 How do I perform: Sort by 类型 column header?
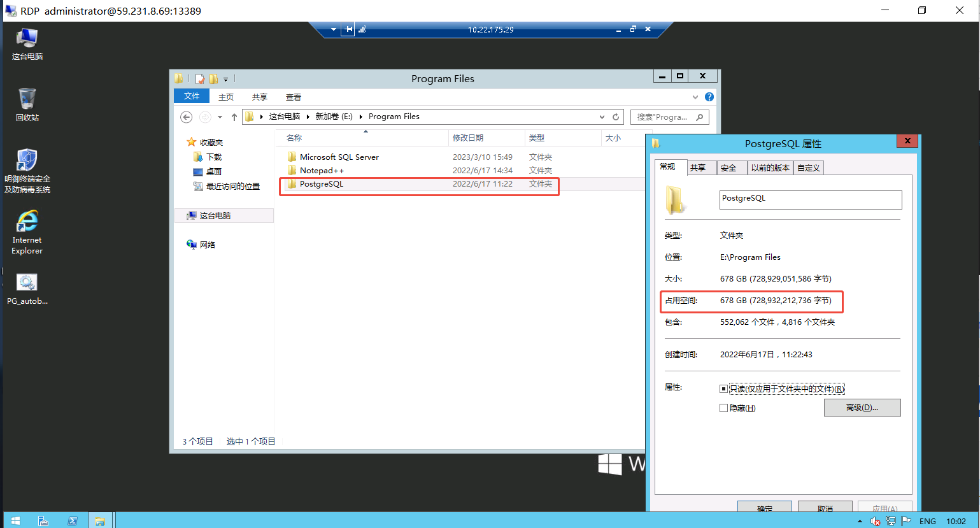(x=563, y=138)
